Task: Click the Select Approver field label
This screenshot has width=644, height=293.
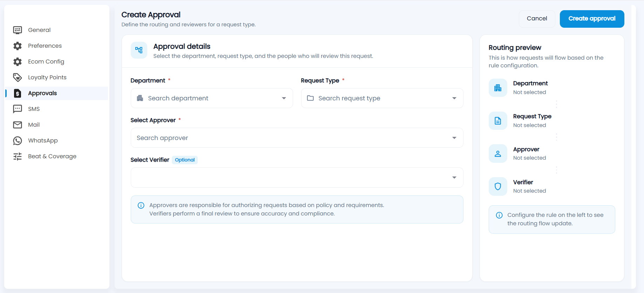Action: [153, 120]
